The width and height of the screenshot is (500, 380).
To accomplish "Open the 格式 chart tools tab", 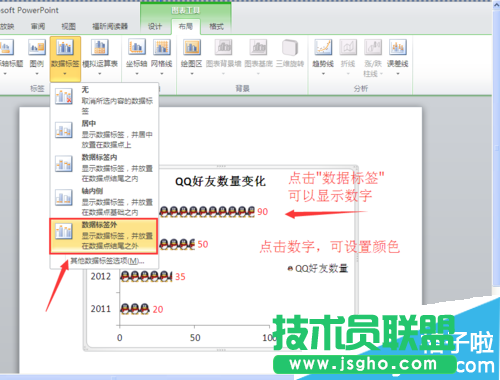I will pos(216,27).
